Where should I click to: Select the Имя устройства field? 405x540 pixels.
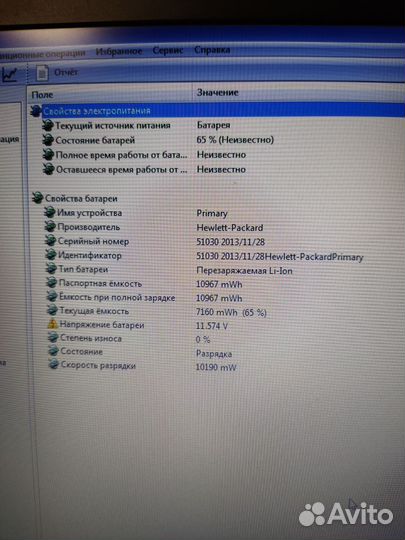90,213
